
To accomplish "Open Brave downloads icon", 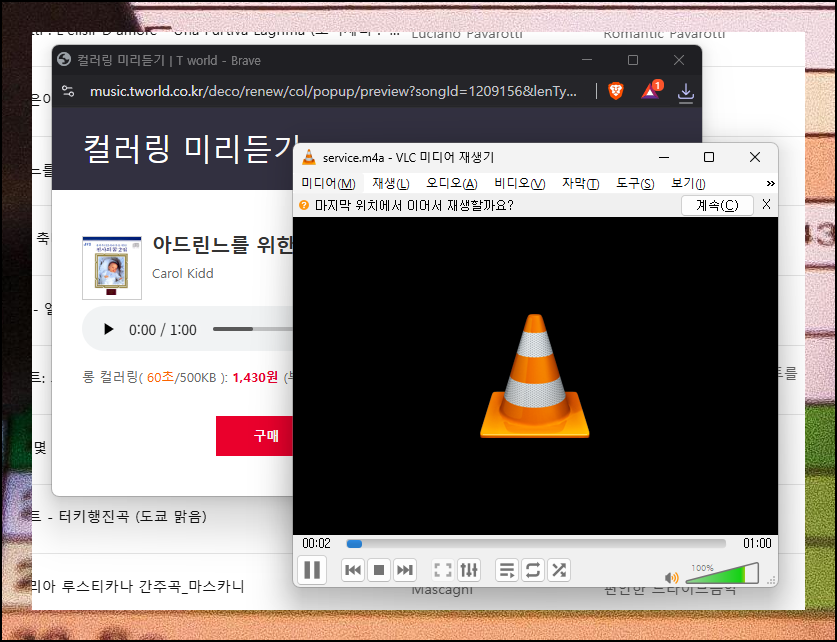I will tap(685, 93).
